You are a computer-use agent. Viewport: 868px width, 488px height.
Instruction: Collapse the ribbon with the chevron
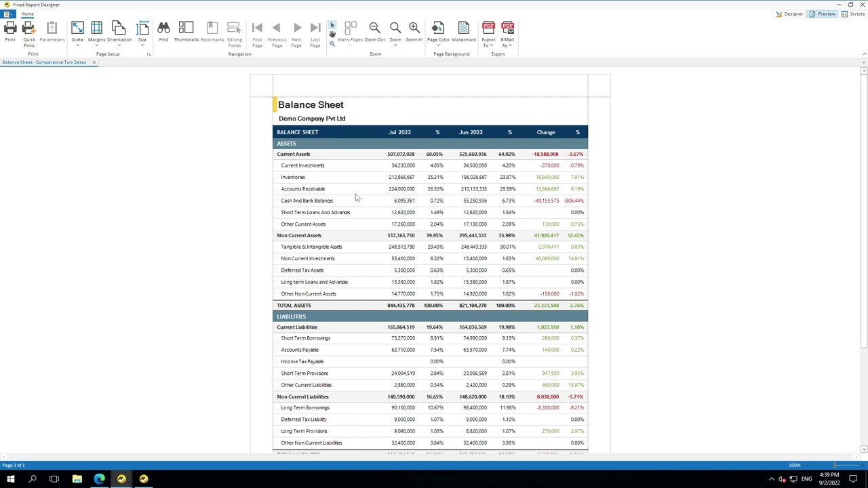tap(864, 54)
